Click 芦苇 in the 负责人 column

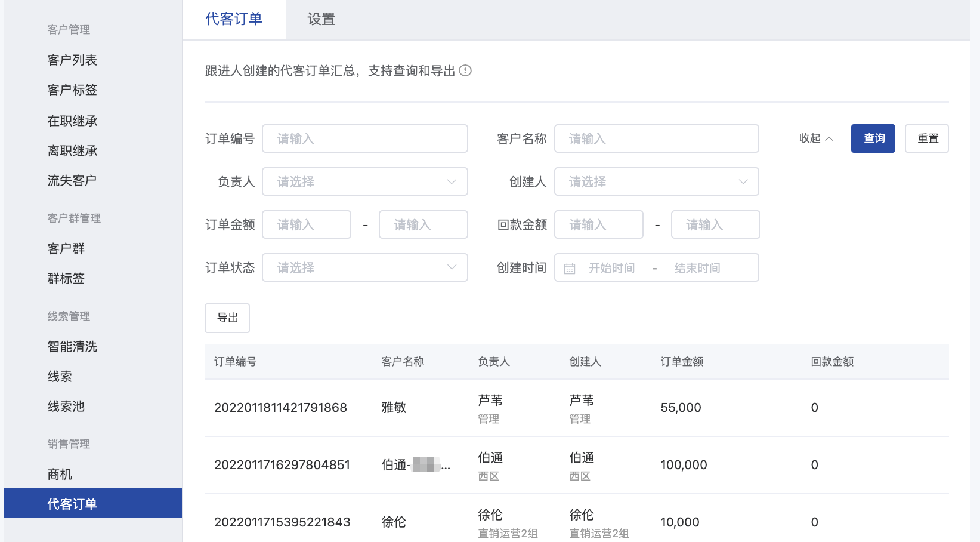pyautogui.click(x=490, y=400)
